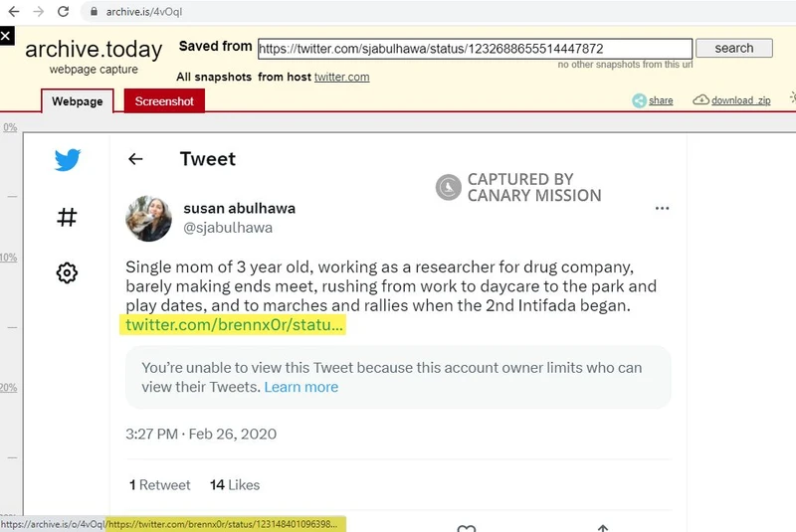The height and width of the screenshot is (532, 796).
Task: View the 14 Likes list
Action: pyautogui.click(x=235, y=485)
